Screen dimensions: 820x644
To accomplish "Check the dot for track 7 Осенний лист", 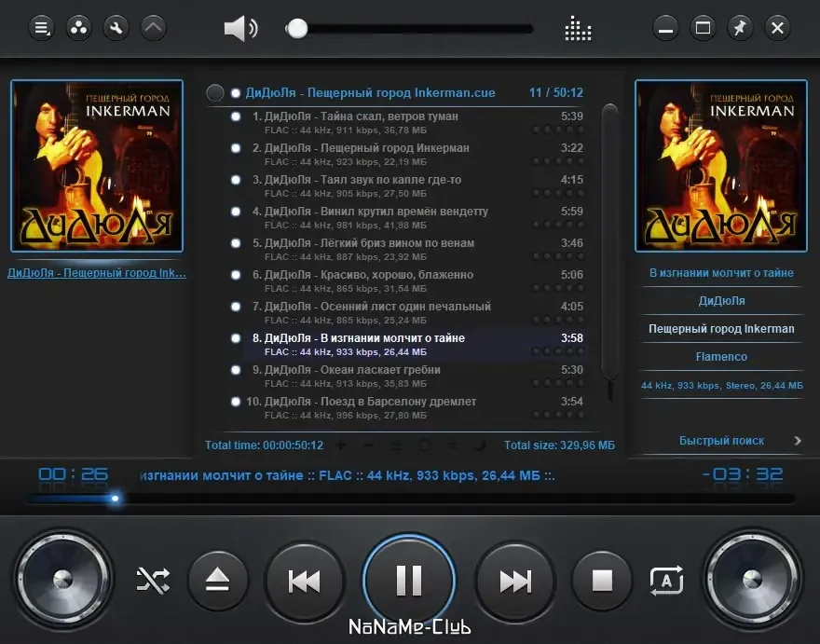I will (236, 307).
